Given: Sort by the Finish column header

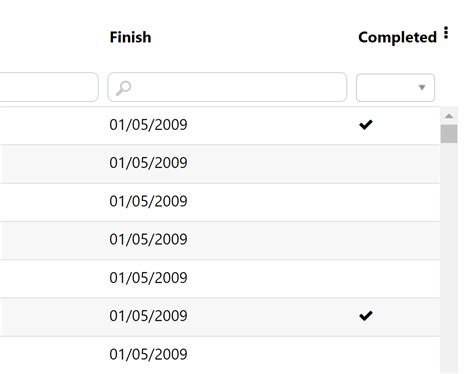Looking at the screenshot, I should pos(130,37).
